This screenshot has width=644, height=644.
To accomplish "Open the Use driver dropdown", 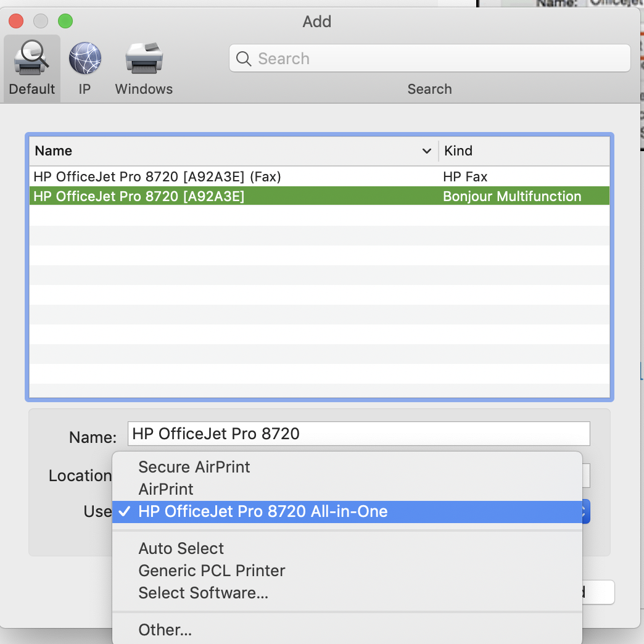I will (585, 511).
